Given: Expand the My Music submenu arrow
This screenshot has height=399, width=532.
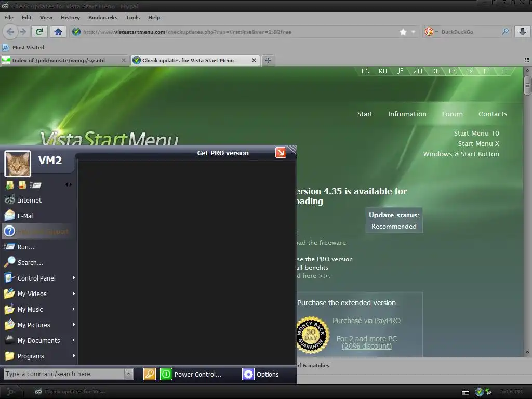Looking at the screenshot, I should point(74,309).
